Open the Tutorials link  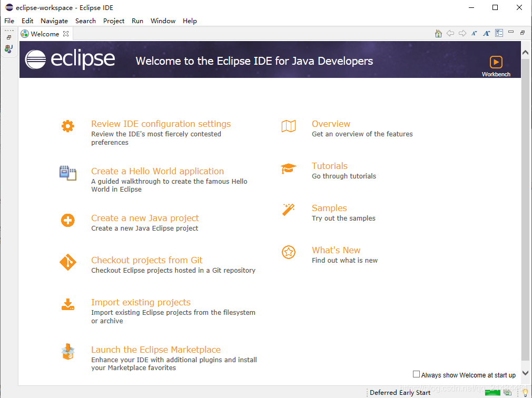(329, 166)
